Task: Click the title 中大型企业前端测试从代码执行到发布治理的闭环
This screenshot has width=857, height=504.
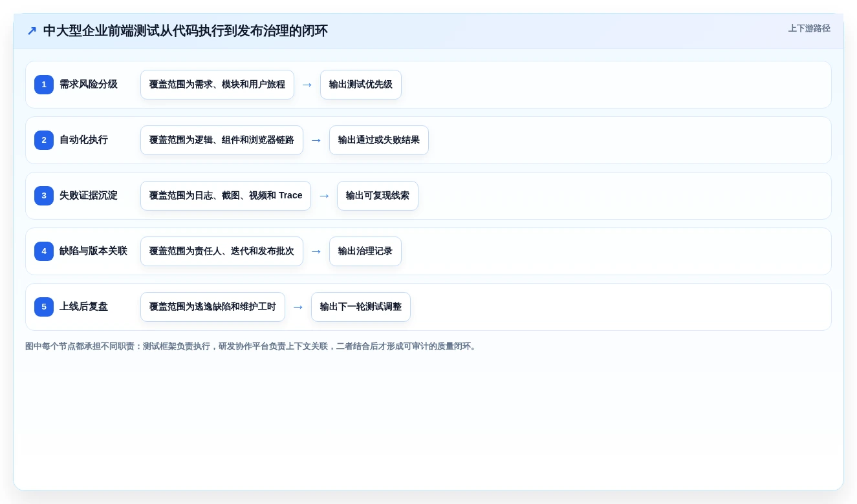Action: coord(186,31)
